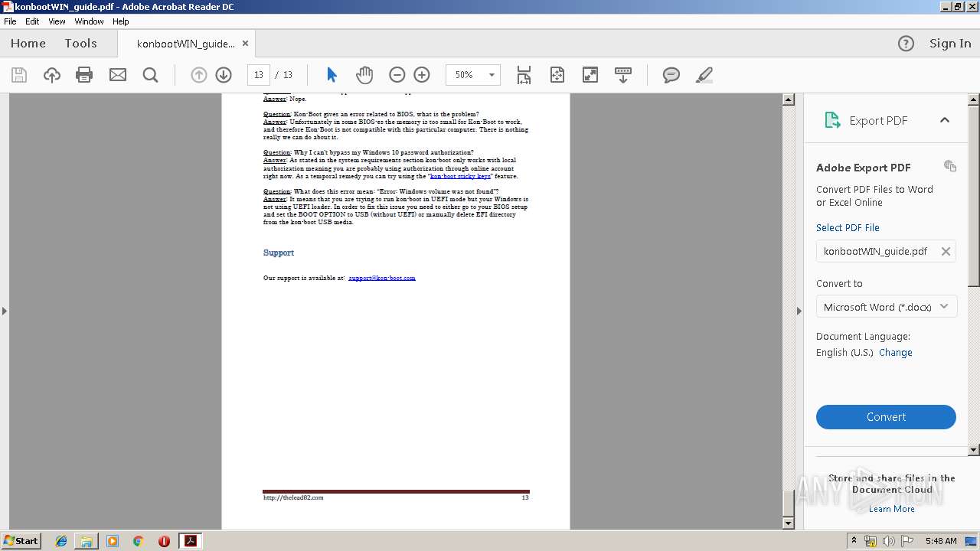
Task: Open the Help menu
Action: coord(121,21)
